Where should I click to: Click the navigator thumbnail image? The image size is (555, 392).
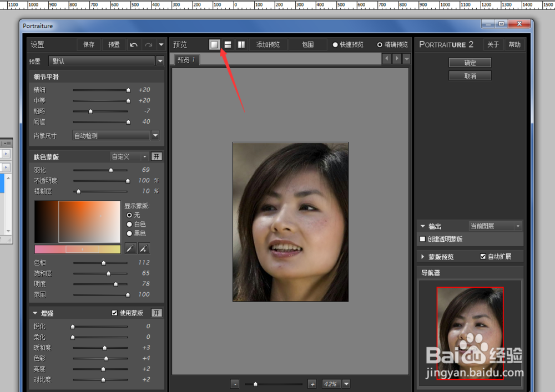pyautogui.click(x=470, y=333)
